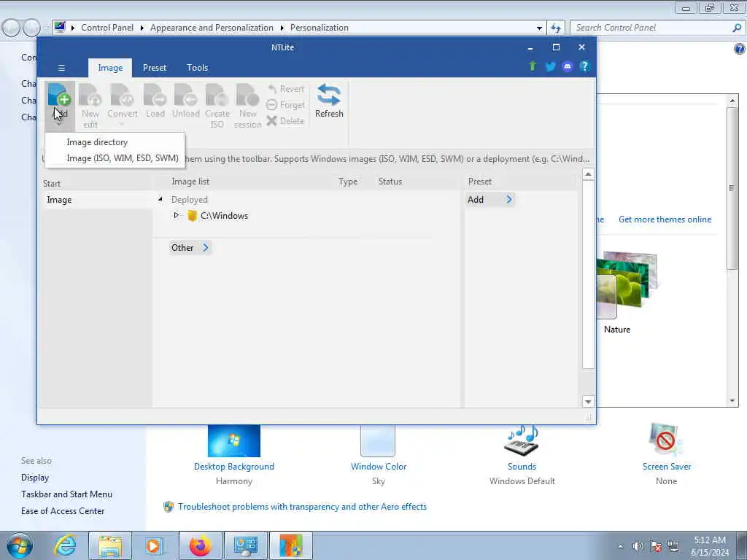747x560 pixels.
Task: Click NTLite list scrollbar down arrow
Action: point(588,402)
